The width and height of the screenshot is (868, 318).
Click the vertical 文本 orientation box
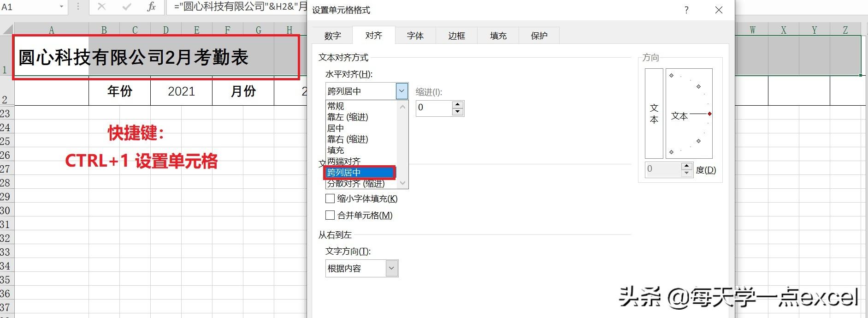(x=654, y=114)
